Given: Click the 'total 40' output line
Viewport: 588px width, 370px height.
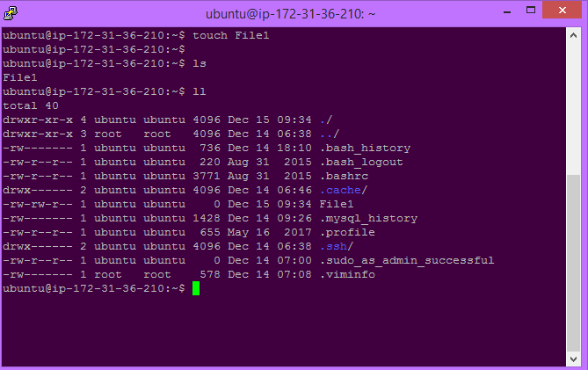Looking at the screenshot, I should click(x=31, y=105).
